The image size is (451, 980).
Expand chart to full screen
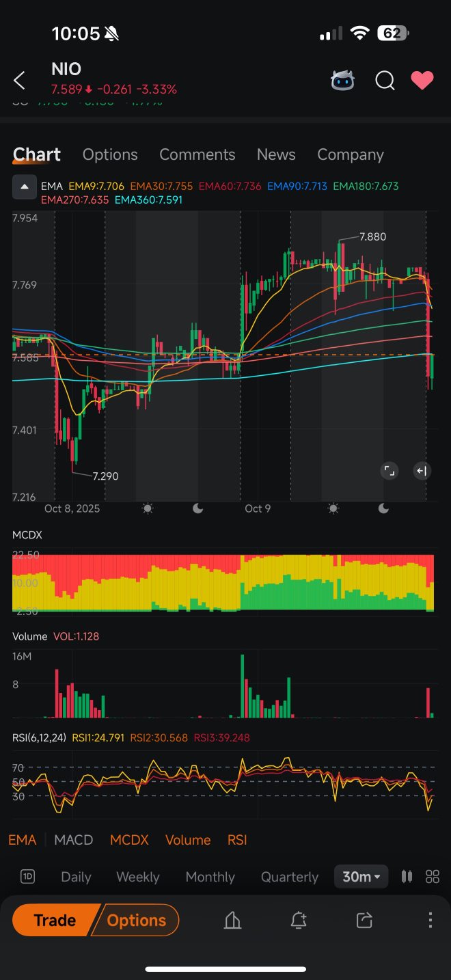pos(389,470)
